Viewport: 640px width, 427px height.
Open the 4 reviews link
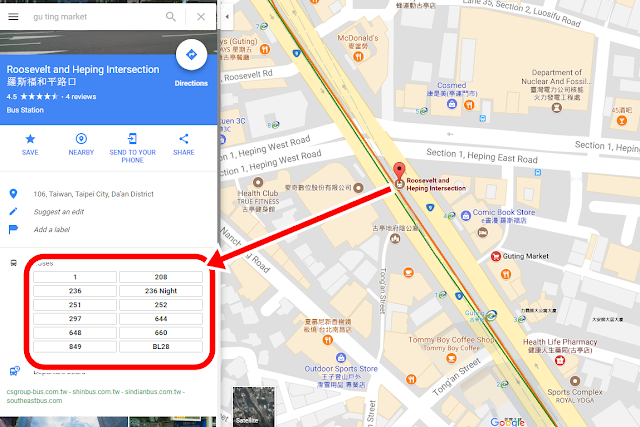(x=81, y=97)
